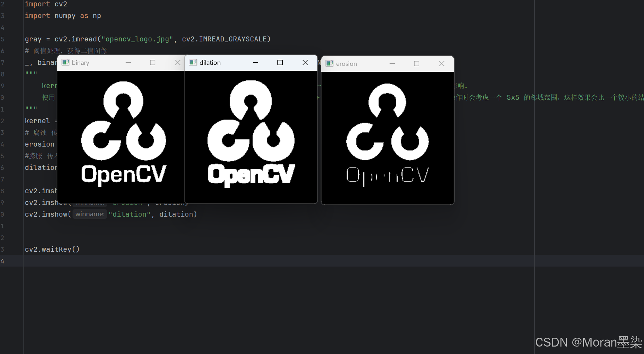Screen dimensions: 644x354
Task: Click the 5x5 text in the comment
Action: 513,98
